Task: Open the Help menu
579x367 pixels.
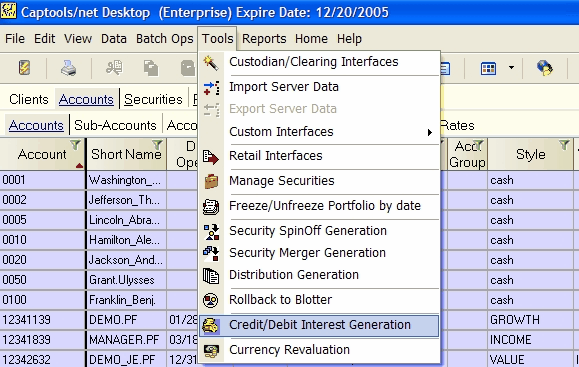Action: coord(349,38)
